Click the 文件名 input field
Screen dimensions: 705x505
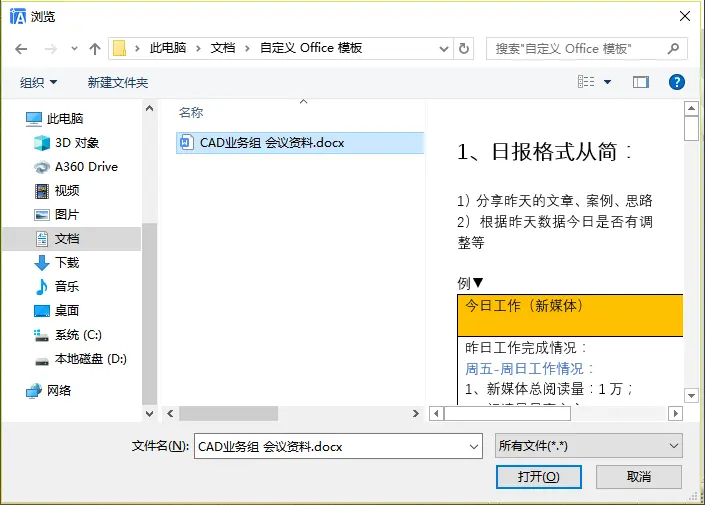tap(338, 446)
